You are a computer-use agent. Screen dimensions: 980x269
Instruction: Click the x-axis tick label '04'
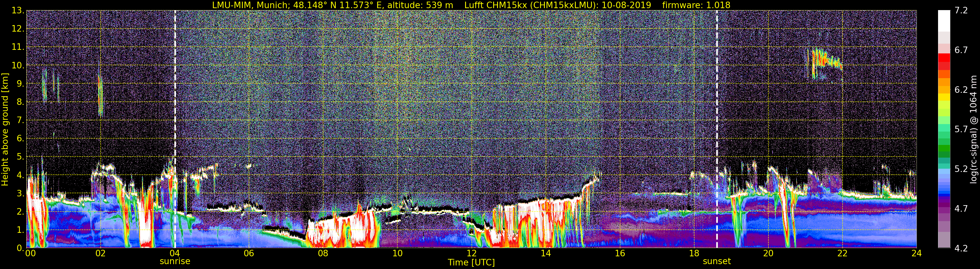pyautogui.click(x=175, y=254)
